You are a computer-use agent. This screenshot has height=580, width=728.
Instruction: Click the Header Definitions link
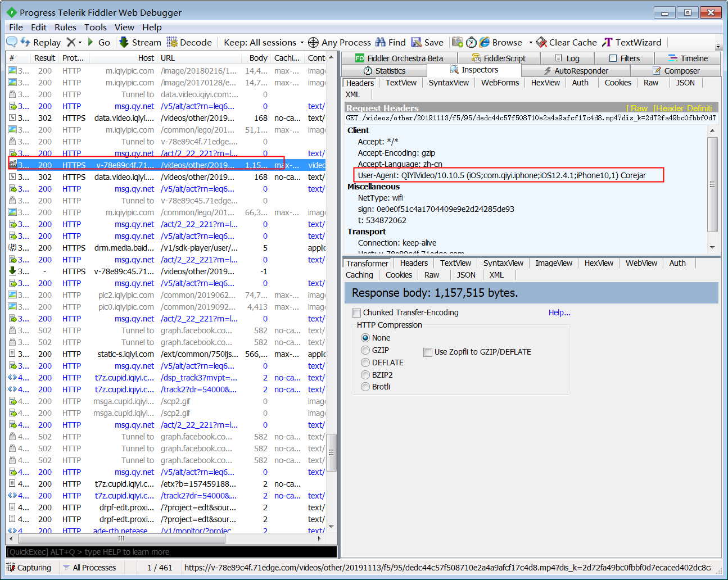point(682,108)
